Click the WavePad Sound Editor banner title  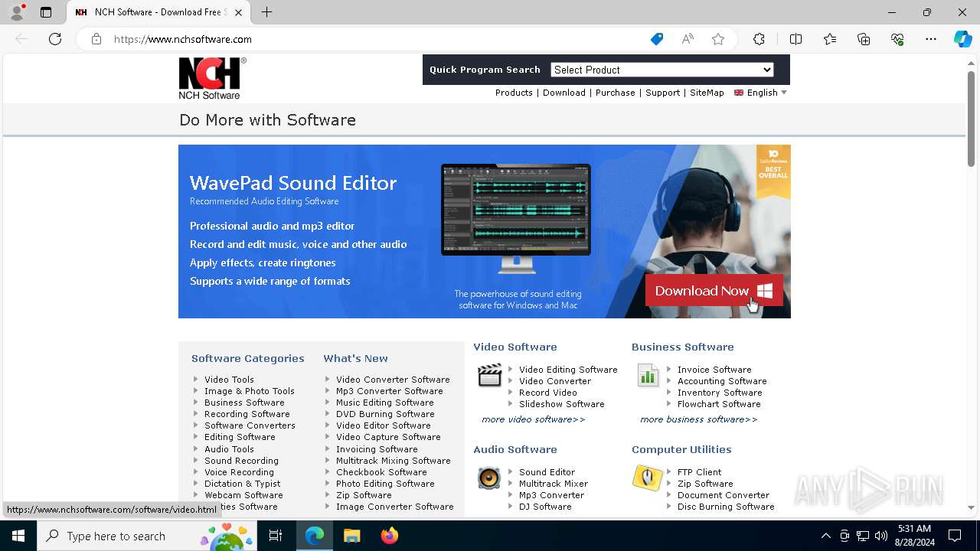293,183
